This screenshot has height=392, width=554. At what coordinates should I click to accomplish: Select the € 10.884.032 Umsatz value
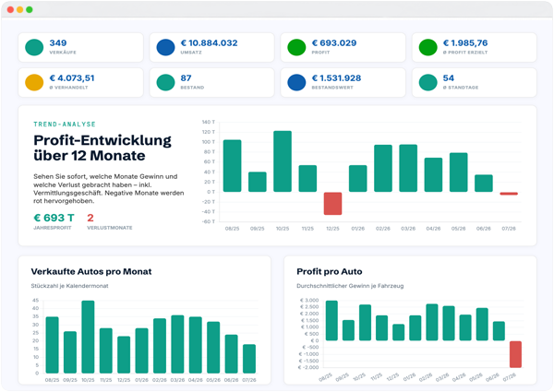pyautogui.click(x=210, y=43)
